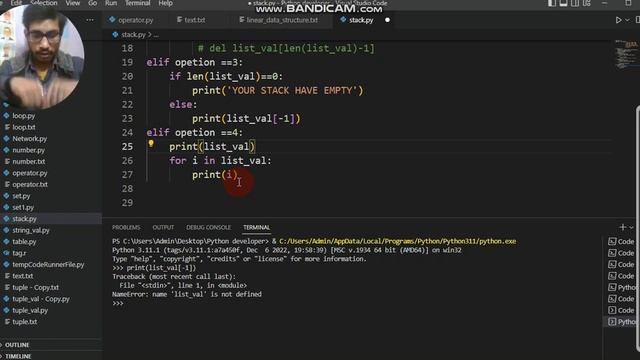Click the unsaved dot on stack.py tab
This screenshot has height=360, width=640.
click(x=387, y=20)
